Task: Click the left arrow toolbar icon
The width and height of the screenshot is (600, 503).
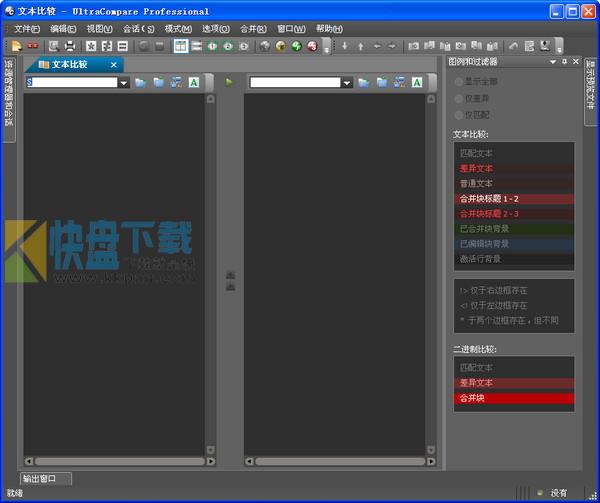Action: (x=377, y=46)
